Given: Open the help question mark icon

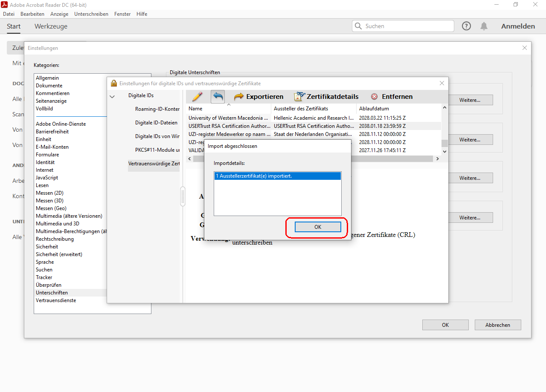Looking at the screenshot, I should coord(466,26).
